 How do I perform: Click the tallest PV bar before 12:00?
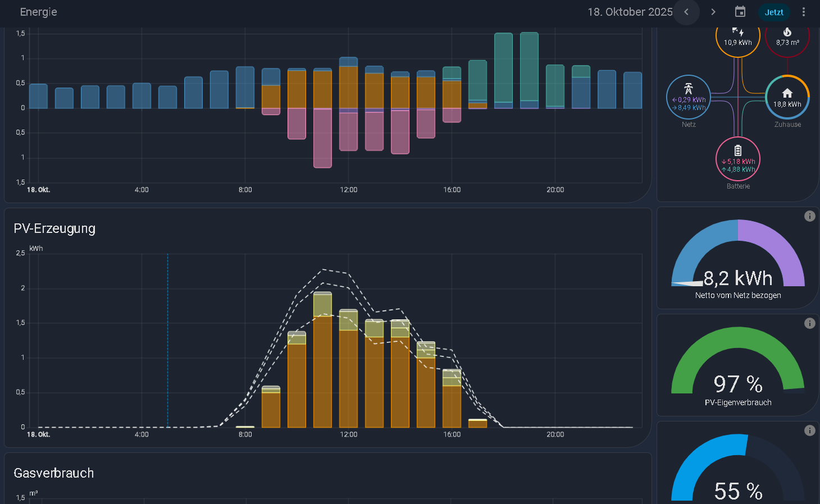click(x=322, y=360)
